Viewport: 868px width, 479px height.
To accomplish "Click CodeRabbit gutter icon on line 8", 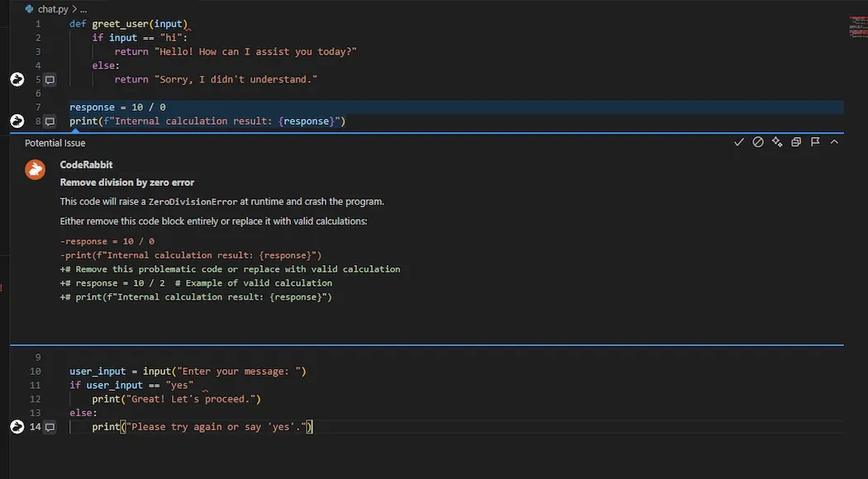I will [17, 121].
